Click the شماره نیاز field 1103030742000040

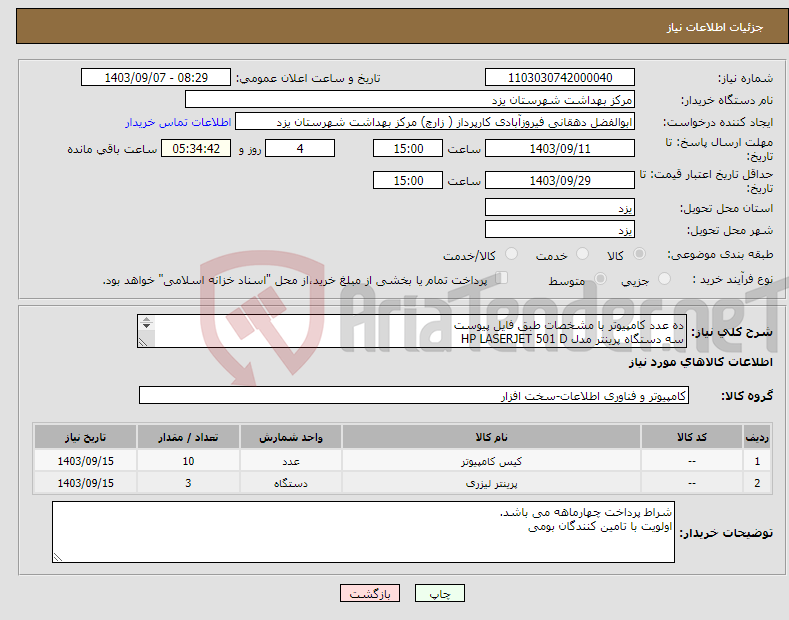[560, 78]
